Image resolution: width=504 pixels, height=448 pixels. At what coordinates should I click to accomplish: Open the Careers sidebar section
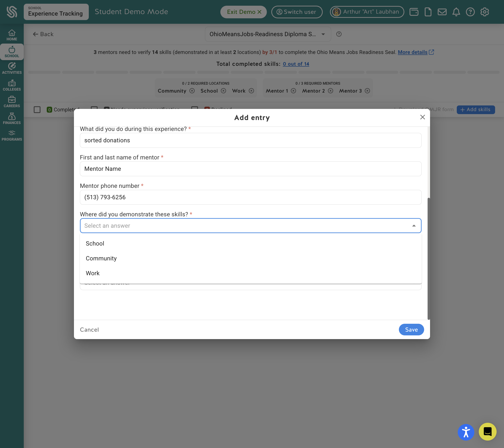(12, 102)
